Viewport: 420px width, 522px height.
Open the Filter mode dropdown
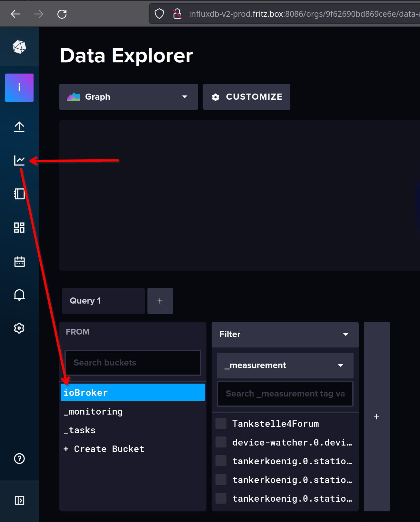point(285,334)
